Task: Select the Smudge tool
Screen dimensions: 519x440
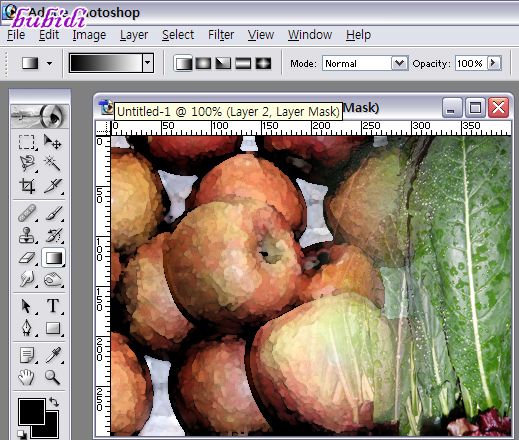Action: click(27, 279)
